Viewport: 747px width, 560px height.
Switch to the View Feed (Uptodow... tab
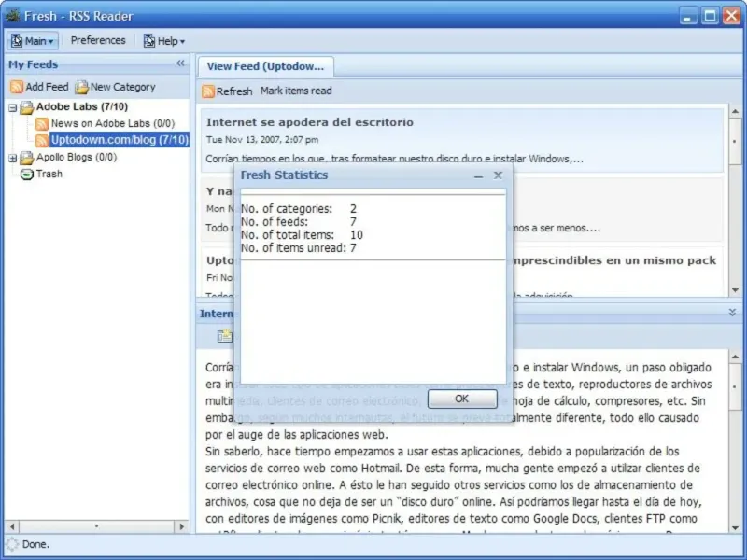[265, 66]
